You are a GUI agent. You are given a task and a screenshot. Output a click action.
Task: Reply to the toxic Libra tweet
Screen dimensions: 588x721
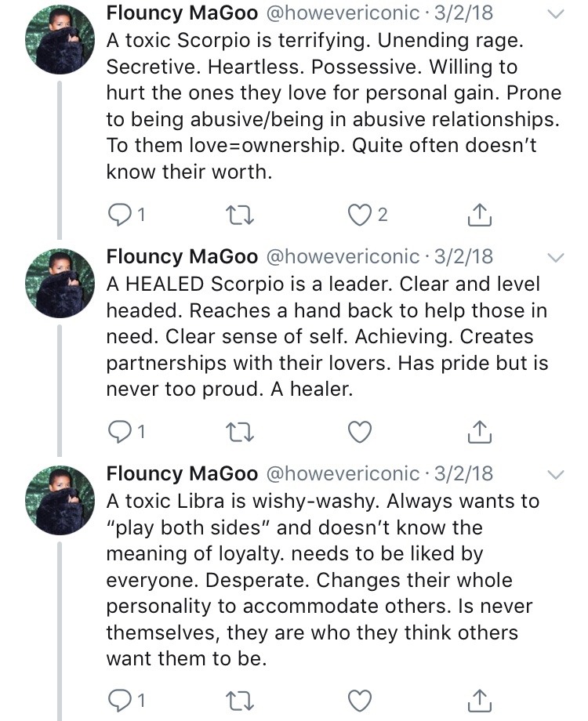[119, 698]
